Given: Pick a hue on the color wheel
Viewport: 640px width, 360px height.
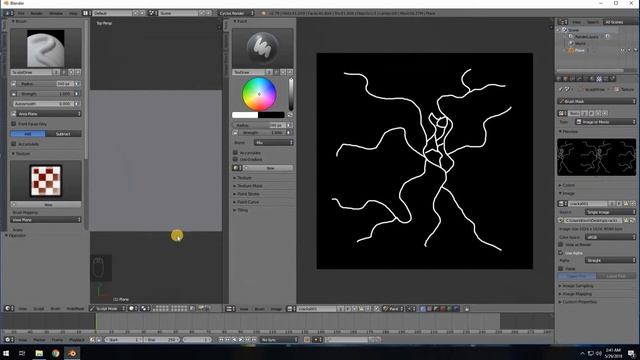Looking at the screenshot, I should pos(259,94).
